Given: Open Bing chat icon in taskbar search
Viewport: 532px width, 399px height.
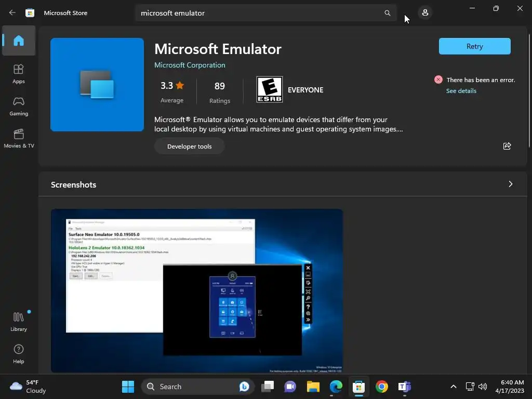Looking at the screenshot, I should coord(244,387).
